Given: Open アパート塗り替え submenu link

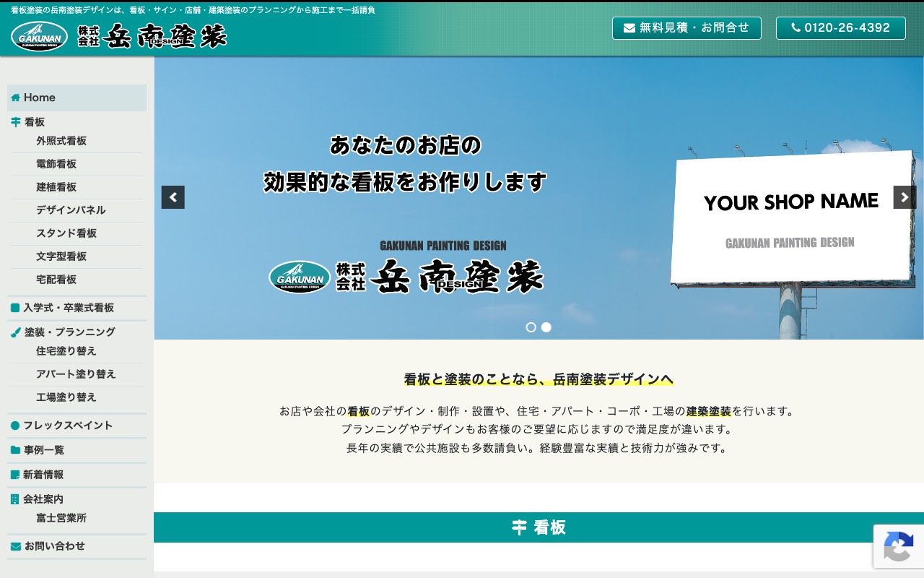Looking at the screenshot, I should (x=76, y=374).
